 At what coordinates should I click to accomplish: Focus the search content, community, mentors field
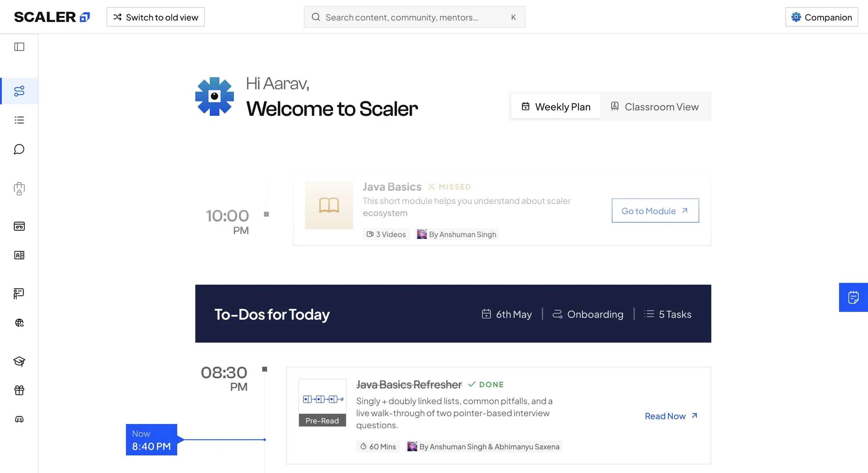pyautogui.click(x=414, y=17)
